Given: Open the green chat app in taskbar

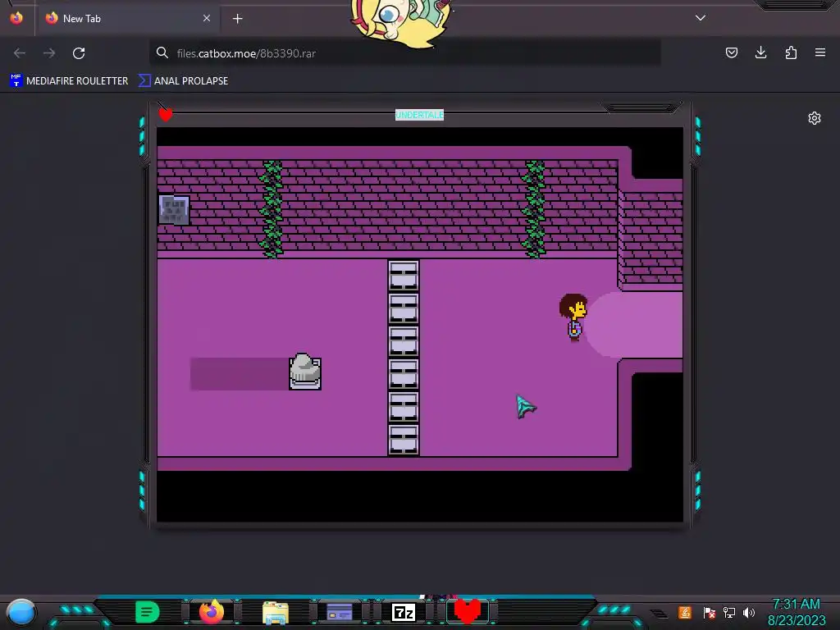Looking at the screenshot, I should [148, 612].
